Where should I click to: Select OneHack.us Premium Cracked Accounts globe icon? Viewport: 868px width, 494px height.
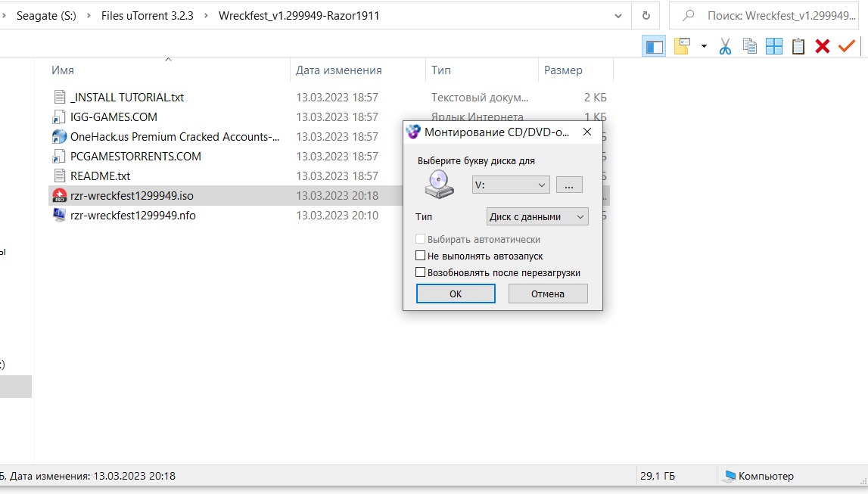coord(59,136)
